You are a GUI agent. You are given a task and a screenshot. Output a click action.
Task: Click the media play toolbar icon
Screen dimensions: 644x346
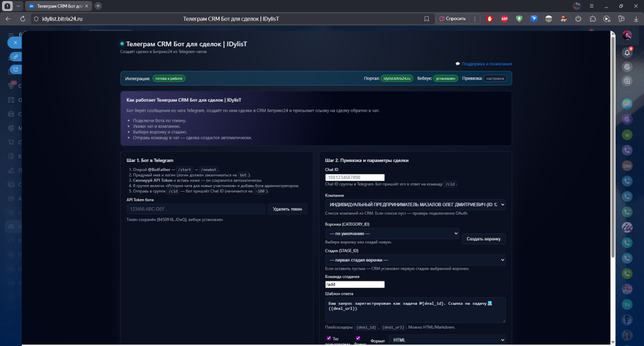click(x=607, y=19)
